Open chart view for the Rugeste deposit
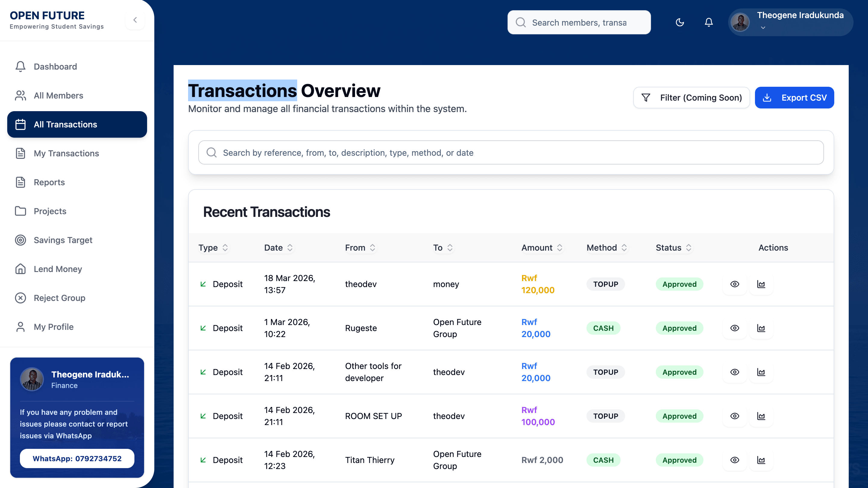The height and width of the screenshot is (488, 868). tap(762, 328)
